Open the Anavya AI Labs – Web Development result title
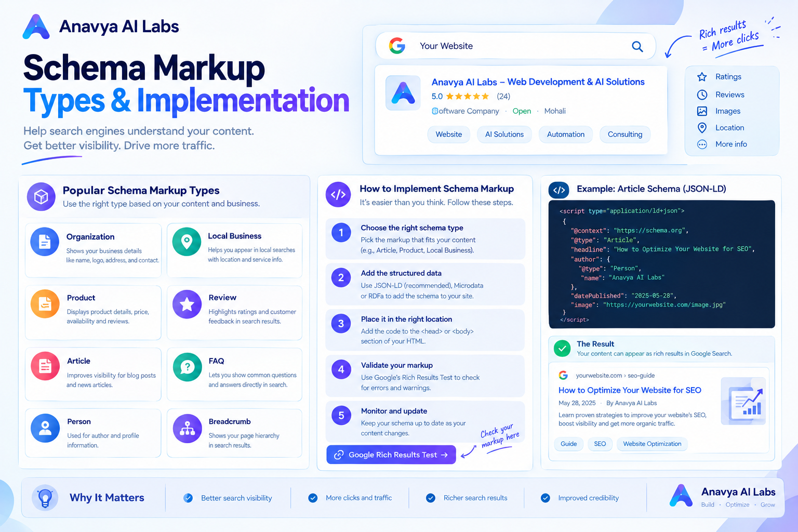Screen dimensions: 798x532 click(538, 82)
